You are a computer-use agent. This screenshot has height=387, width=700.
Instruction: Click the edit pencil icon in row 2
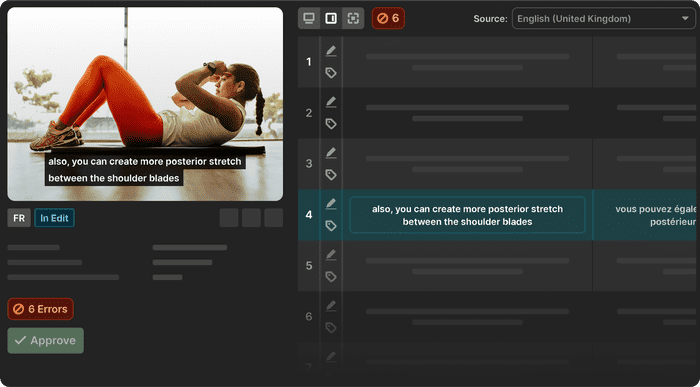pos(331,102)
